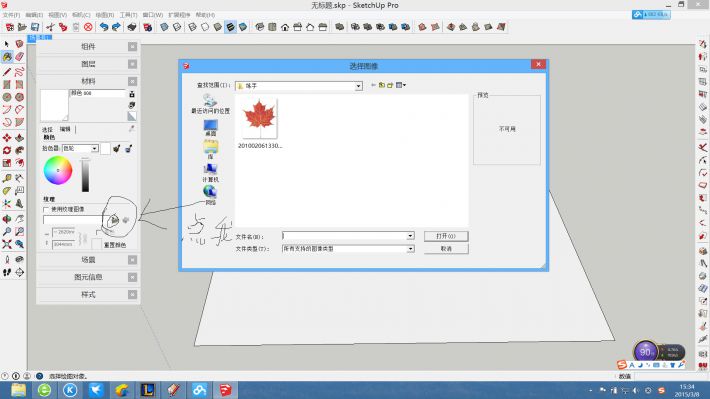Select the Iso house view icon
This screenshot has width=710, height=399.
259,27
